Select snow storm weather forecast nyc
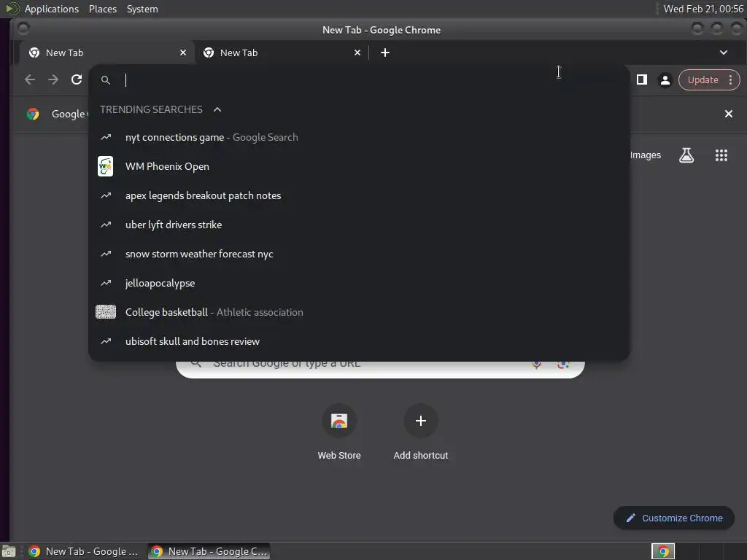747x560 pixels. (x=359, y=254)
